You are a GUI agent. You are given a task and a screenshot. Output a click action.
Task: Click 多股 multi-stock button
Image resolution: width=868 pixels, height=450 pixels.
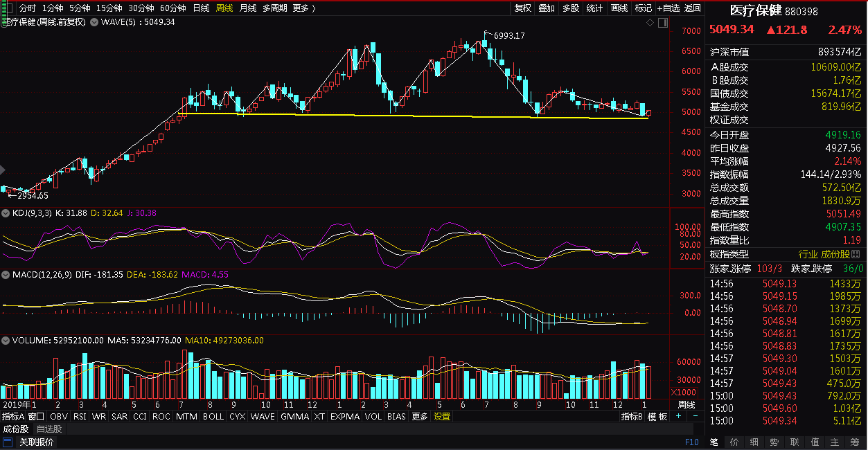(570, 8)
